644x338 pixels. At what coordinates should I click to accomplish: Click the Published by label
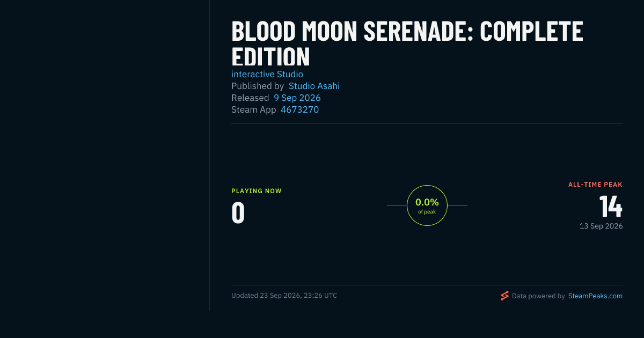coord(258,86)
